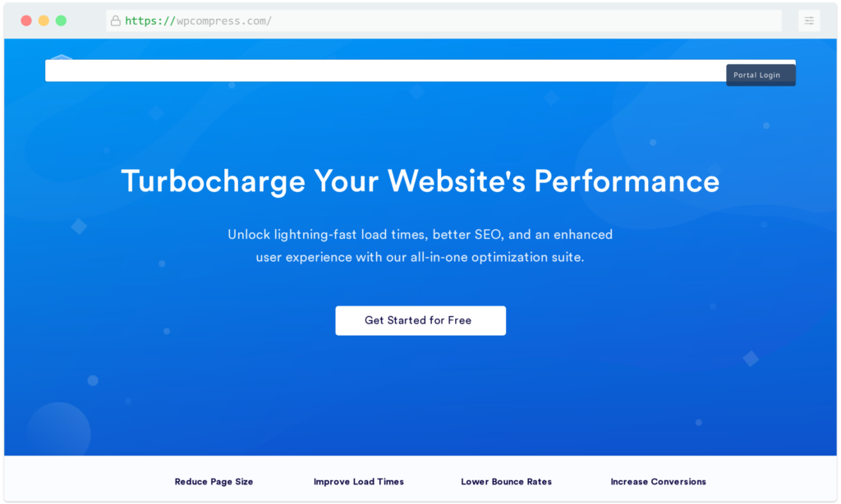Click the Portal Login button
841x504 pixels.
(761, 75)
